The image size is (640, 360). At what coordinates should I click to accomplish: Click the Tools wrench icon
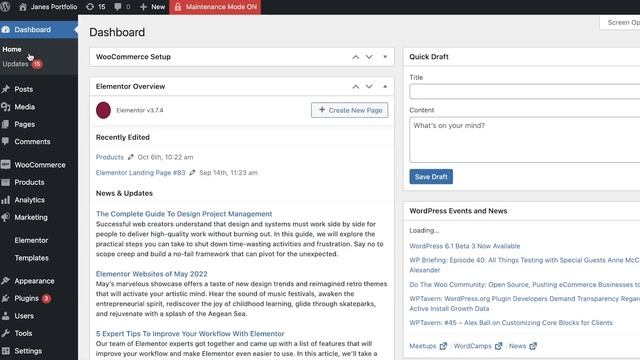[x=6, y=333]
